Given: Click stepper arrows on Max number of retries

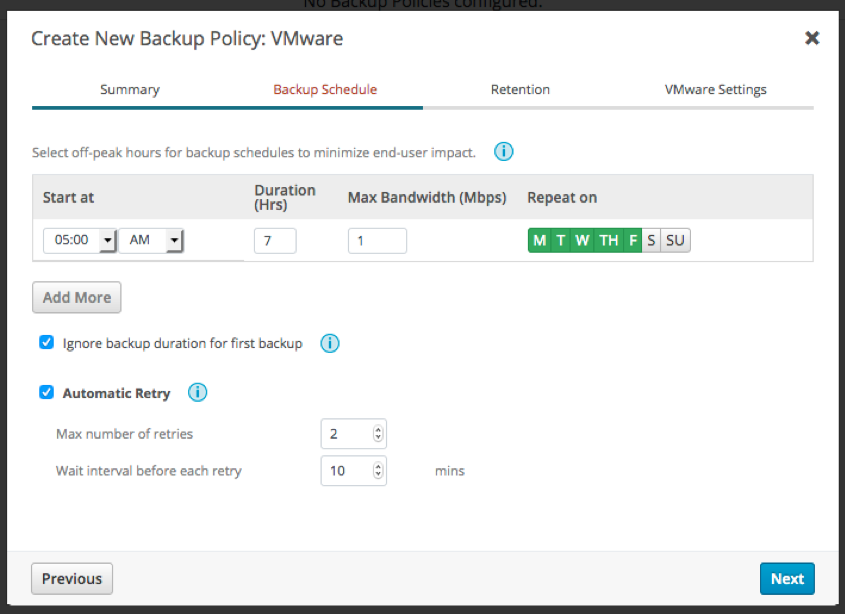Looking at the screenshot, I should (378, 433).
